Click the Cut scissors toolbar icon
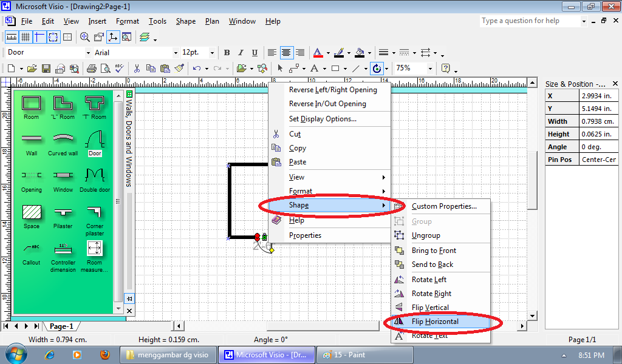Screen dimensions: 622x364 click(137, 69)
